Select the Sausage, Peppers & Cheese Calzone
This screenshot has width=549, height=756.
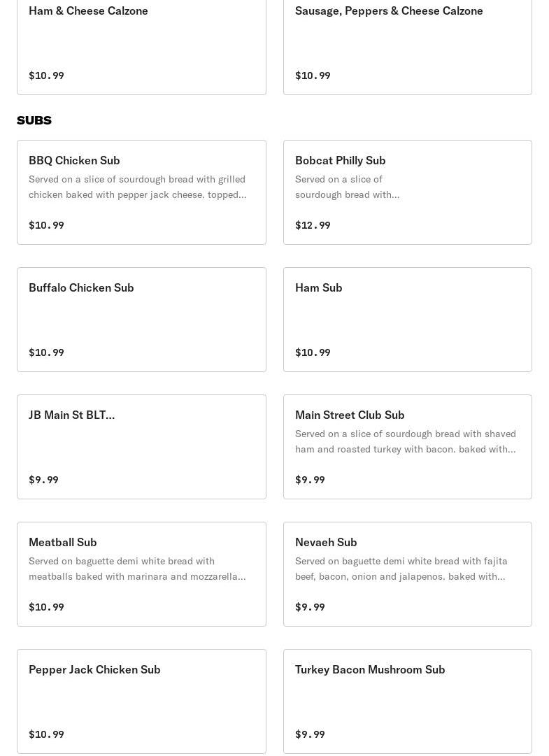click(x=408, y=42)
